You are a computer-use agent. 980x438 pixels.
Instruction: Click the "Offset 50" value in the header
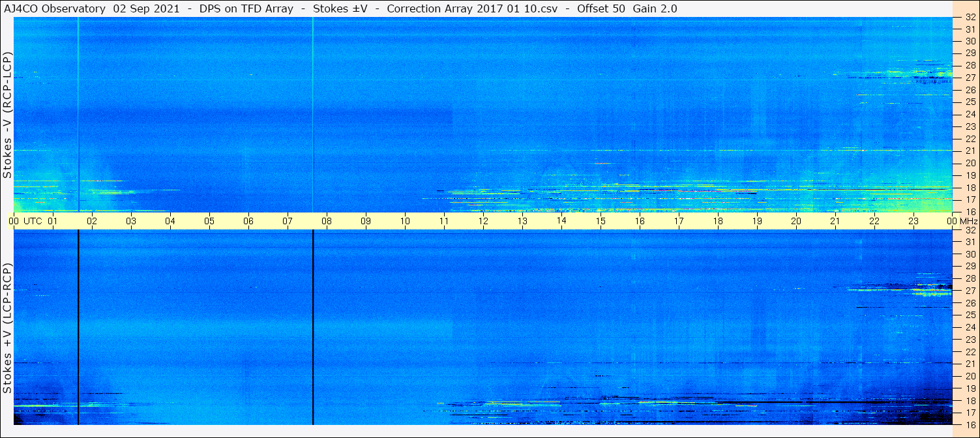coord(601,8)
